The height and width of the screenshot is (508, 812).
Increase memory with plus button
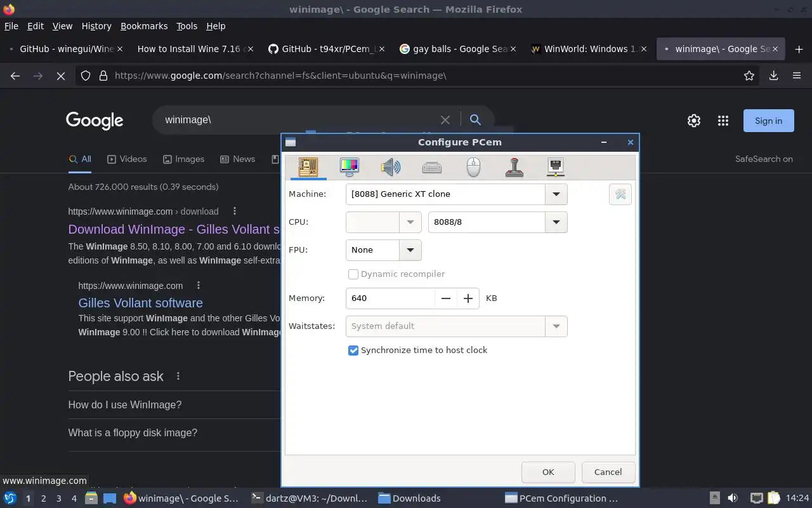[468, 298]
